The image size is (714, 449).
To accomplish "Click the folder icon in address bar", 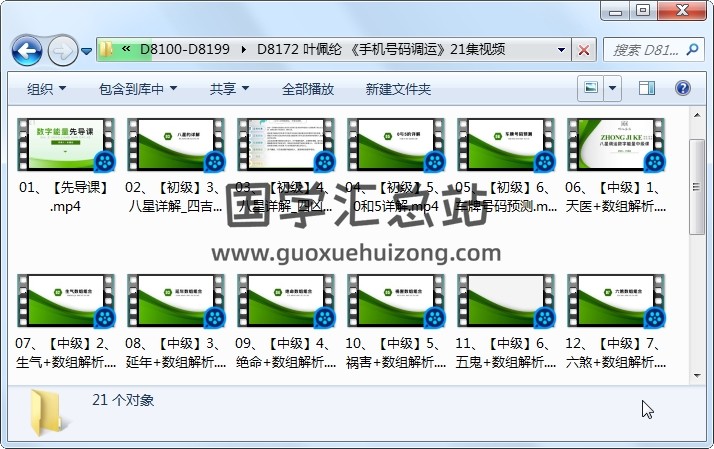I will pos(108,49).
